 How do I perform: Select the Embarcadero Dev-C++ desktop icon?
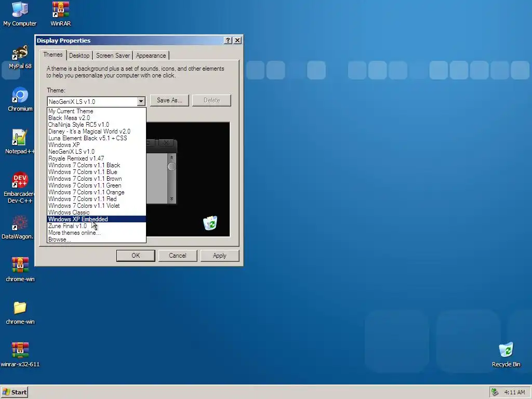(20, 188)
